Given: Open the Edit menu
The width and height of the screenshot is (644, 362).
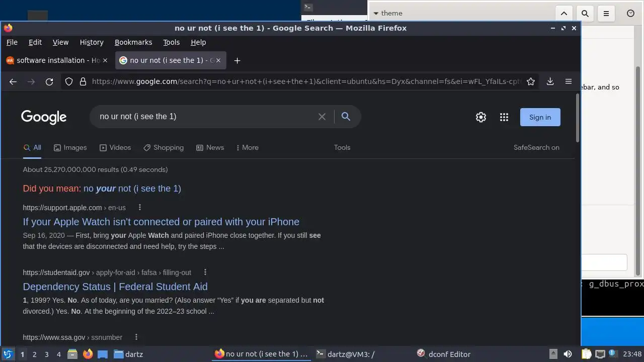Looking at the screenshot, I should 35,42.
